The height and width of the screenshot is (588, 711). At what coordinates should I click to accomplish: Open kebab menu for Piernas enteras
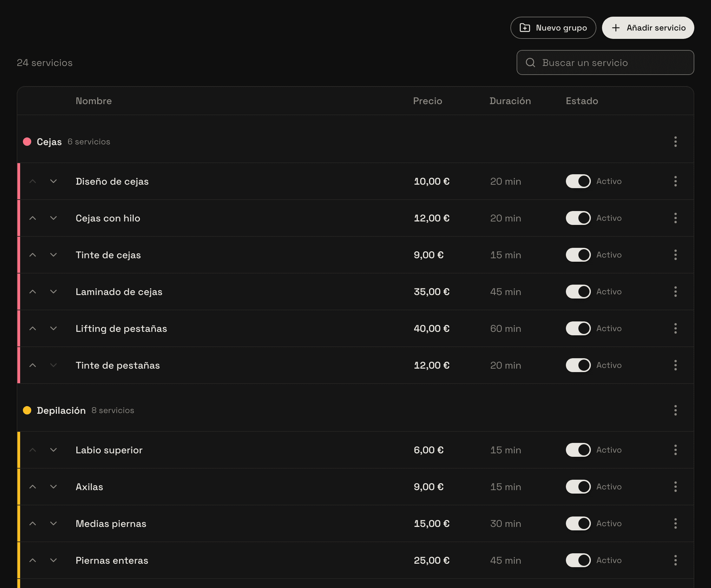[675, 560]
